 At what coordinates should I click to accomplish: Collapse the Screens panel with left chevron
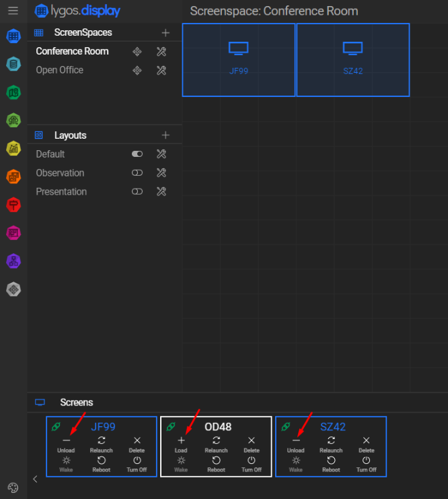[35, 479]
